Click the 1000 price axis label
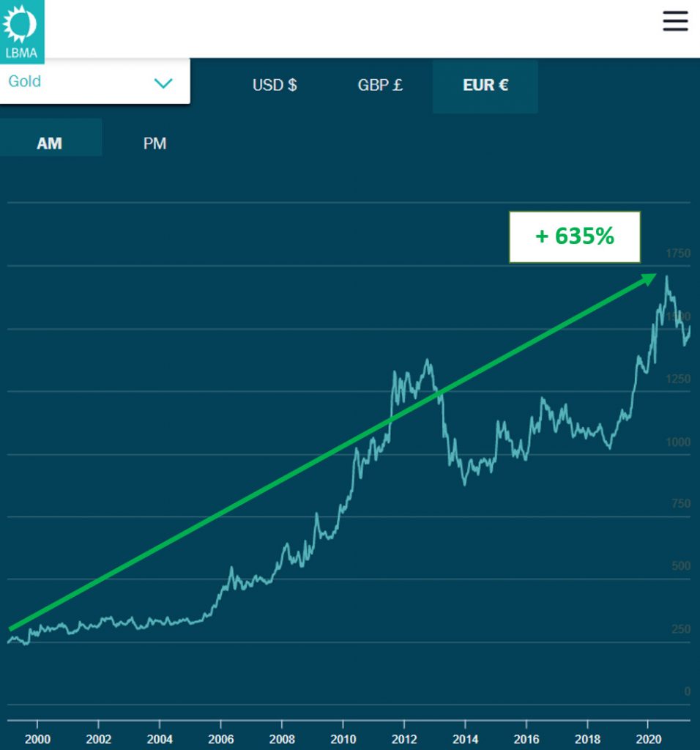This screenshot has width=700, height=750. 677,442
